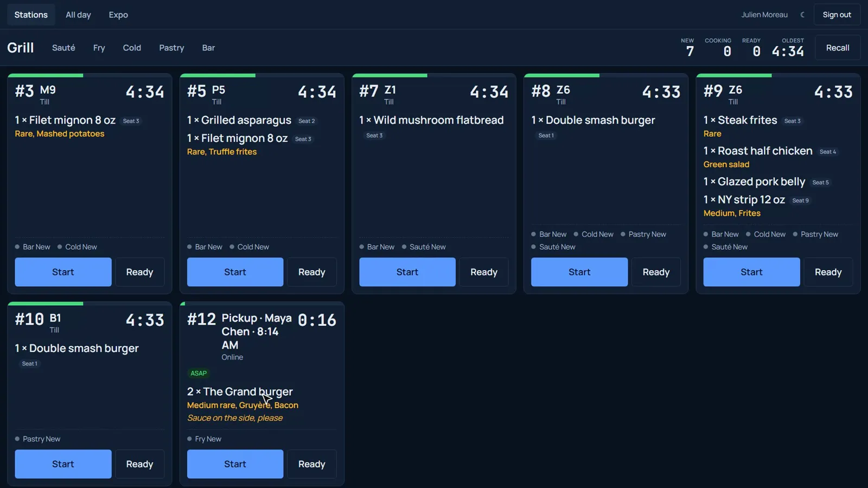Mark ticket #10 as Ready

click(139, 464)
